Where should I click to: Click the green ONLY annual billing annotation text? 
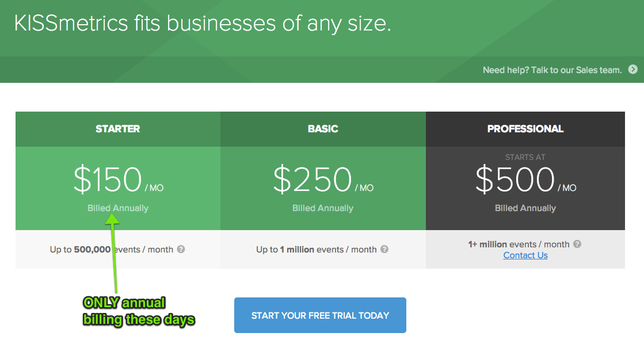tap(139, 311)
